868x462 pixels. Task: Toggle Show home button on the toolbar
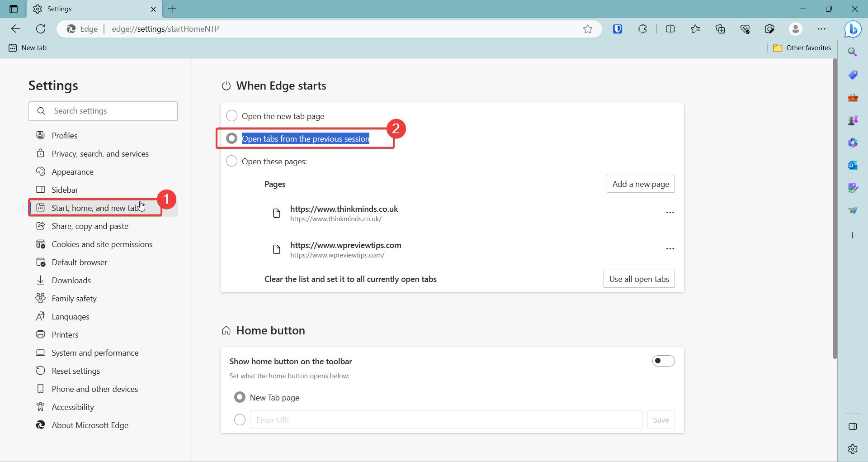point(663,361)
